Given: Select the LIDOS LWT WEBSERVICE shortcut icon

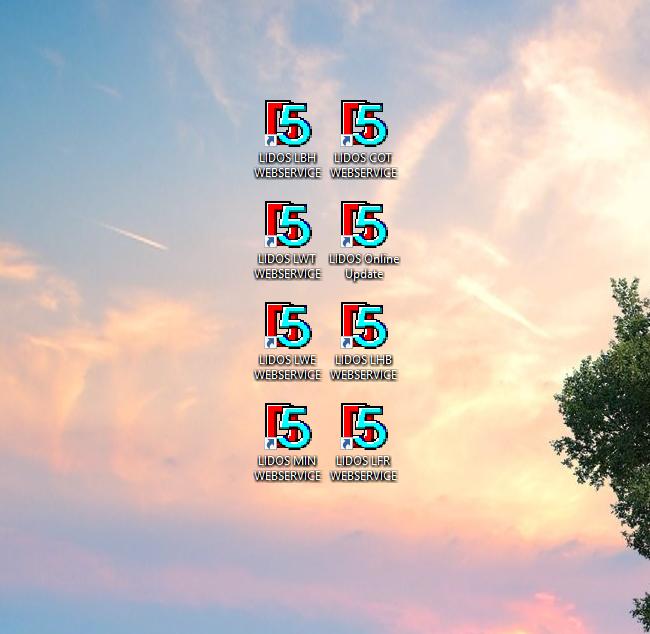Looking at the screenshot, I should tap(288, 224).
